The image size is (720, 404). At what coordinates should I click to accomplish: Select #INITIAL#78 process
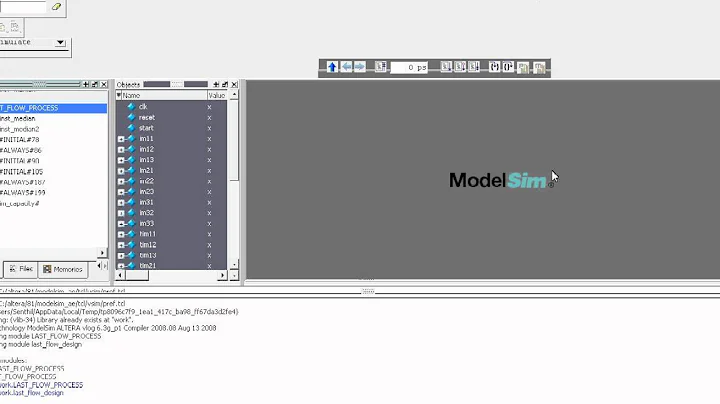pos(19,140)
